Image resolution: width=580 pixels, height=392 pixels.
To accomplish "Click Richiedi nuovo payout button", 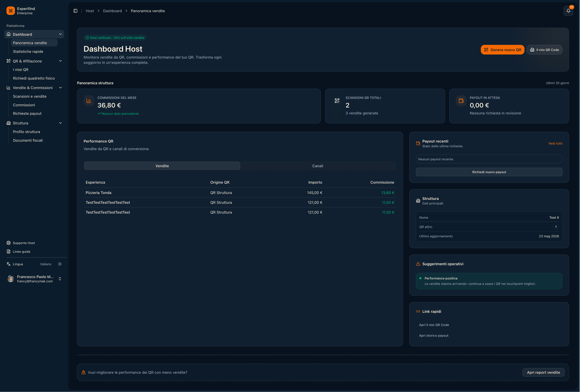I will 489,172.
